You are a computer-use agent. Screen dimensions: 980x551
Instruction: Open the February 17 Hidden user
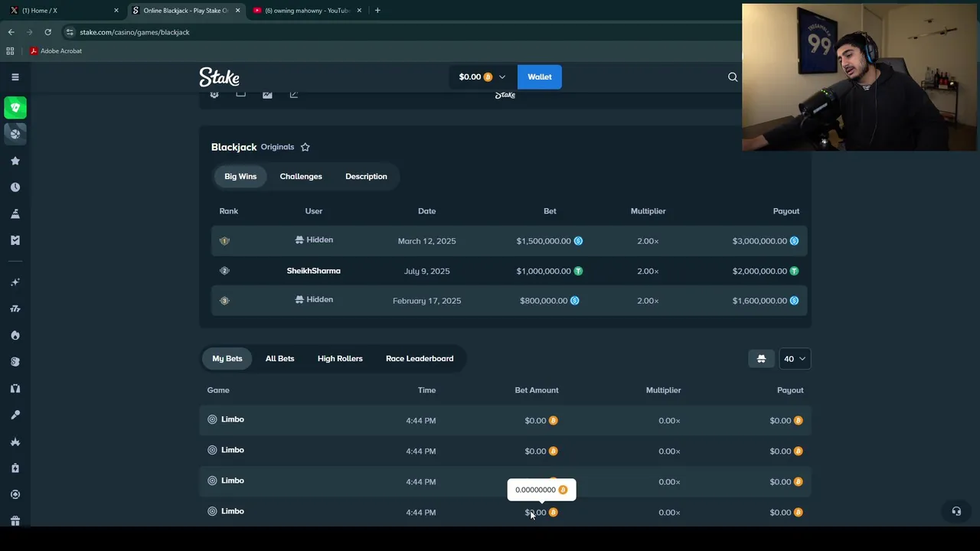coord(314,300)
